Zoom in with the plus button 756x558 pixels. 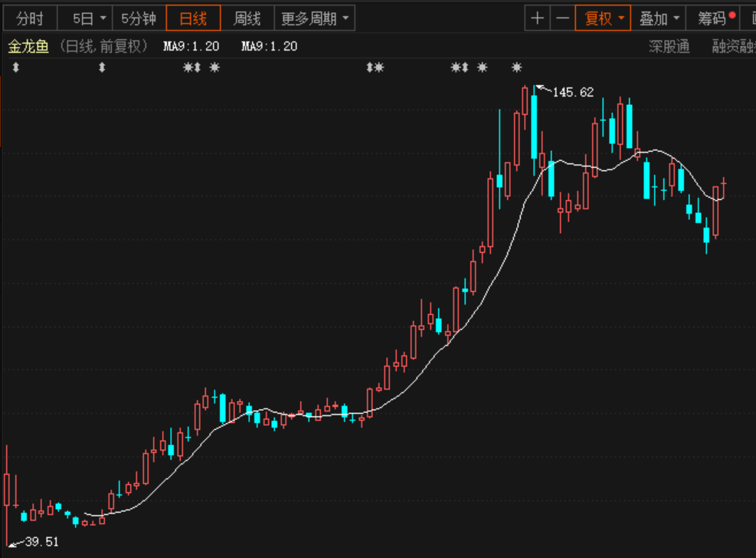pos(537,18)
